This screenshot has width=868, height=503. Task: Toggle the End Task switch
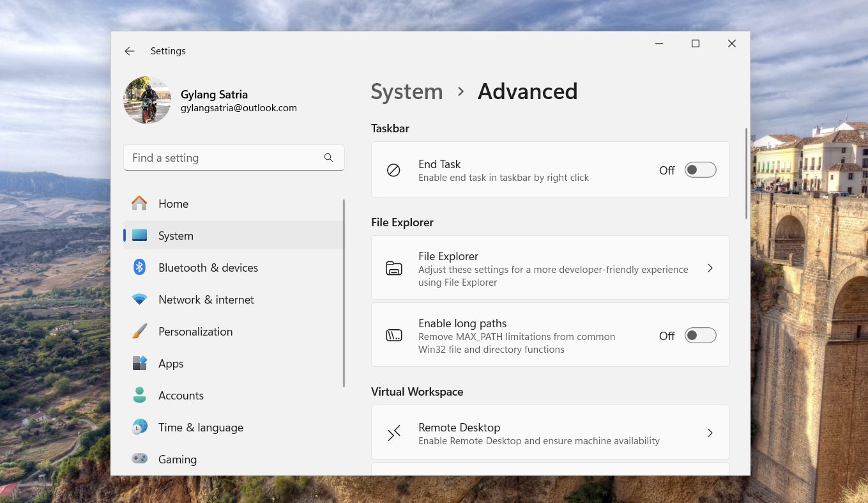pyautogui.click(x=700, y=170)
